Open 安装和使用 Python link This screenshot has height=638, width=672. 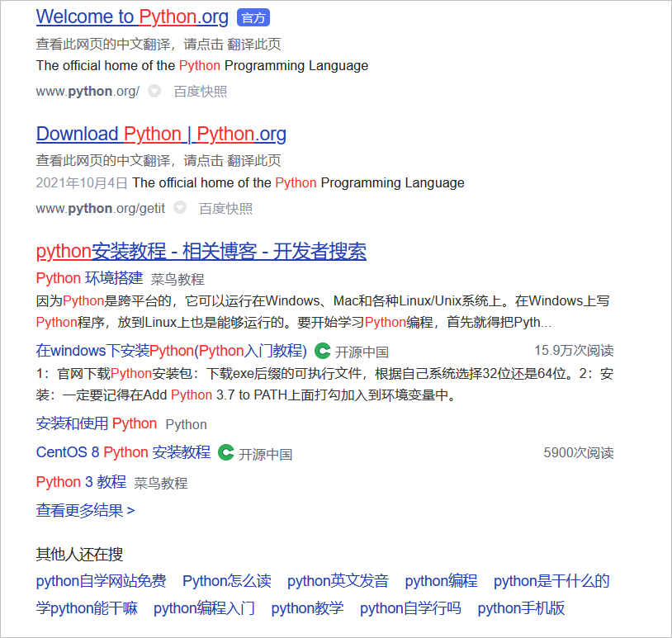[97, 423]
